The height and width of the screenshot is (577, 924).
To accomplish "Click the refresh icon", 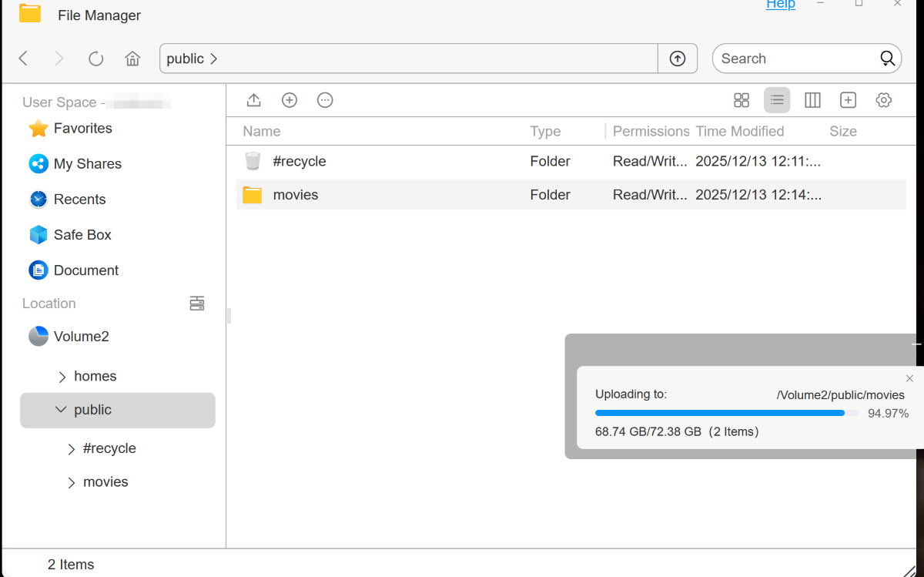I will coord(96,59).
